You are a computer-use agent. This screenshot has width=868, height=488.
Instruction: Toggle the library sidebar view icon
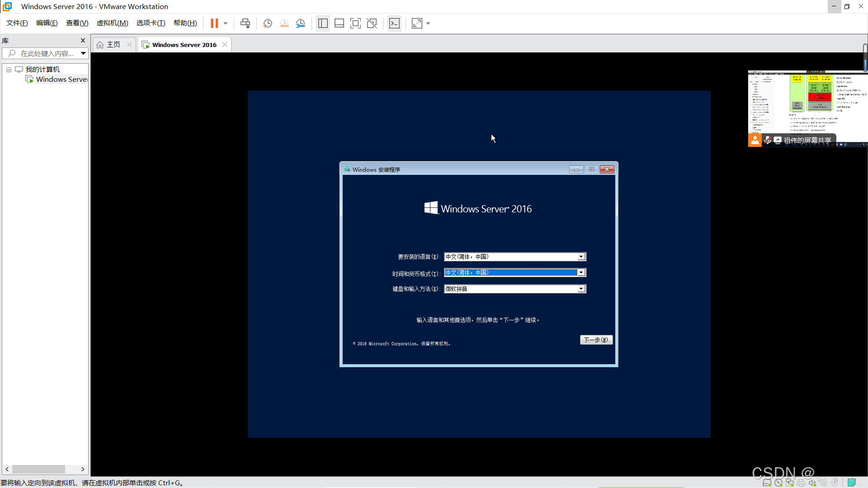(x=323, y=23)
